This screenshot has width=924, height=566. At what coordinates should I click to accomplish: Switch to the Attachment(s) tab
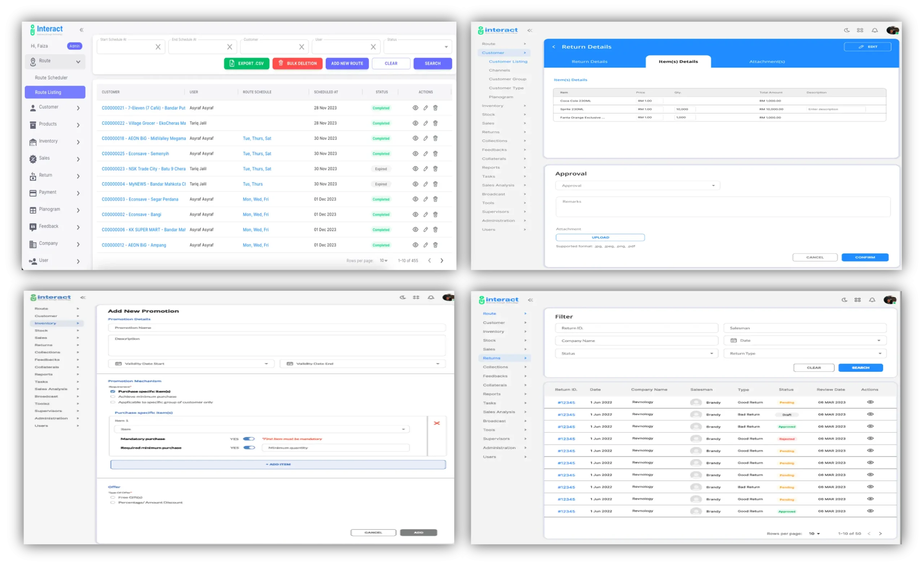767,61
